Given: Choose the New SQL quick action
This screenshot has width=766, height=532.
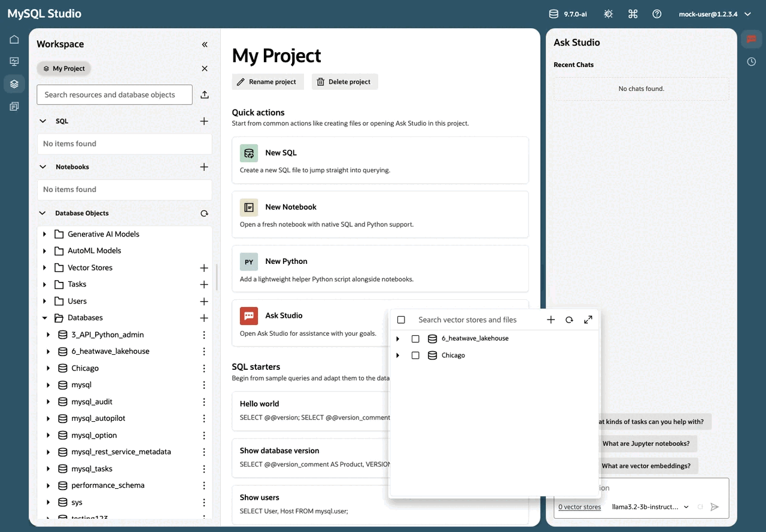Looking at the screenshot, I should [x=380, y=160].
